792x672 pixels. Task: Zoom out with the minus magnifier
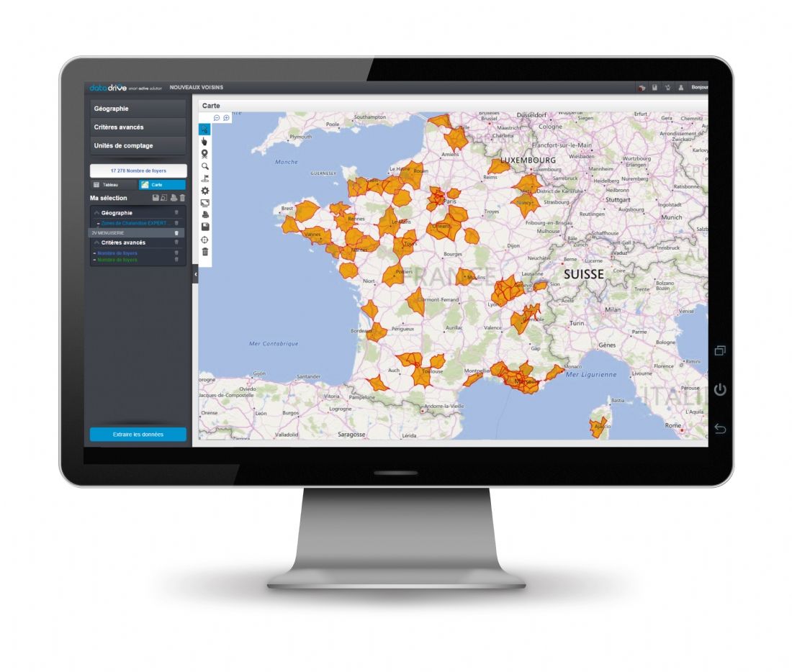(217, 118)
